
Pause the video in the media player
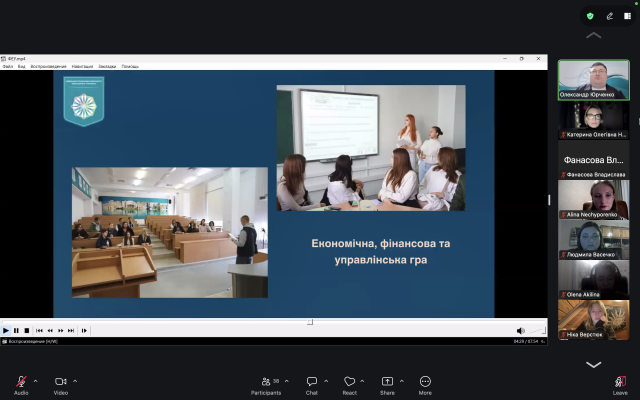coord(16,330)
